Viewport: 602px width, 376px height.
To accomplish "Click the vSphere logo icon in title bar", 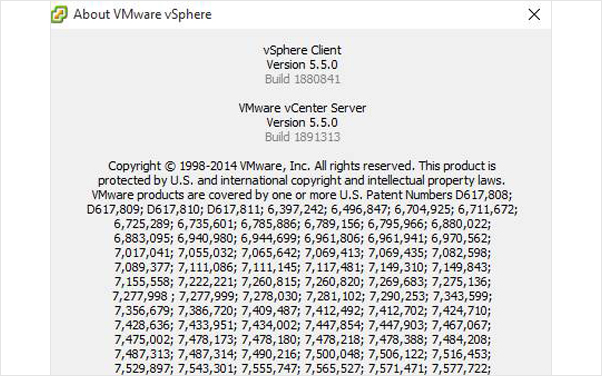I will [x=59, y=15].
